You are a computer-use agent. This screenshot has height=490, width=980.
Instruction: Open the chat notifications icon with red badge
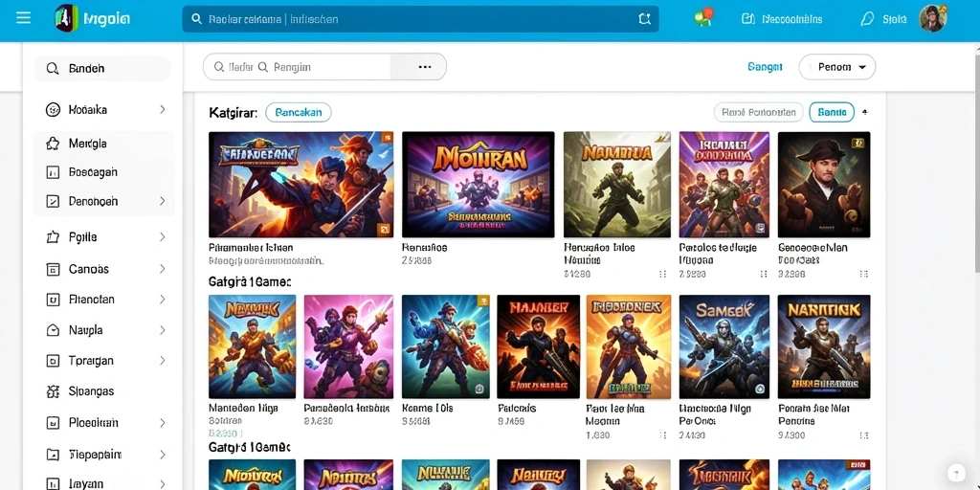pos(703,17)
